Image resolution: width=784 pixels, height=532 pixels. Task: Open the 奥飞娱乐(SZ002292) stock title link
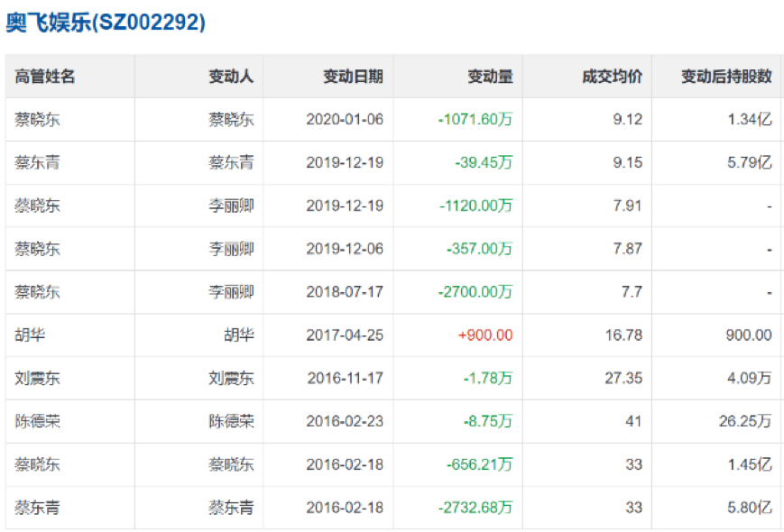[106, 23]
